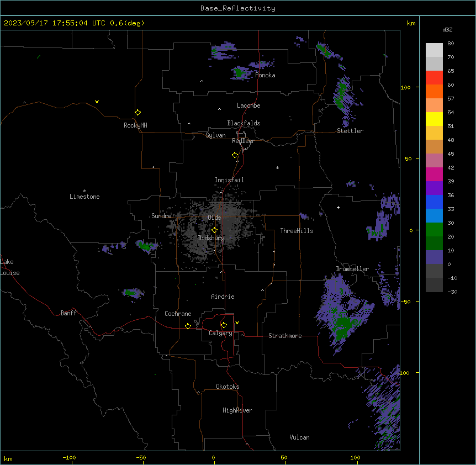The image size is (476, 465).
Task: Click the y-axis -100 km tick label
Action: pos(404,373)
